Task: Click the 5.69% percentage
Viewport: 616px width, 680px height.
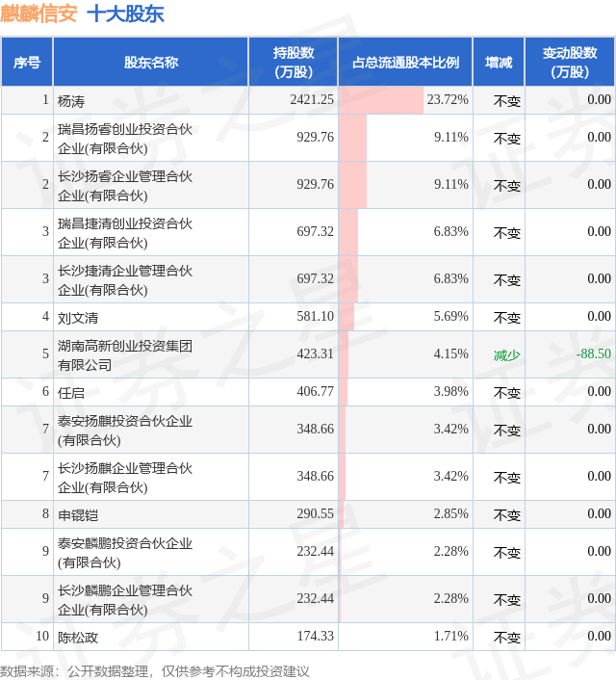Action: coord(451,316)
